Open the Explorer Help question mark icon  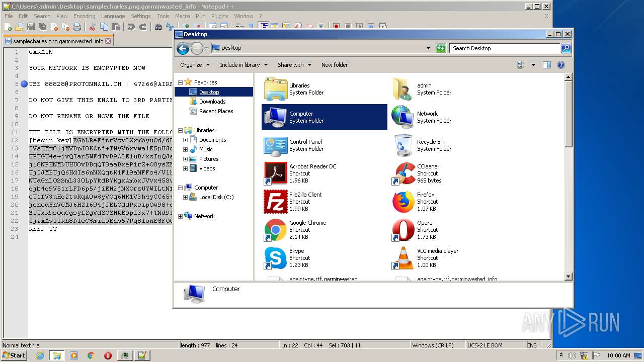[x=561, y=65]
